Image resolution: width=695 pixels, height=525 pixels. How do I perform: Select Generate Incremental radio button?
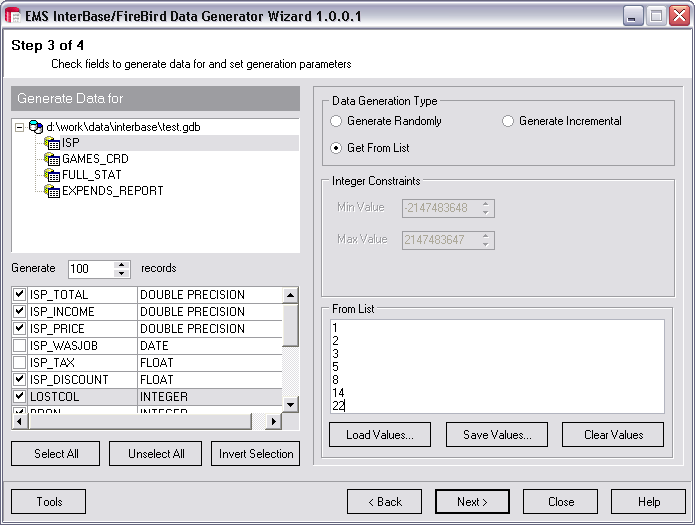[508, 121]
